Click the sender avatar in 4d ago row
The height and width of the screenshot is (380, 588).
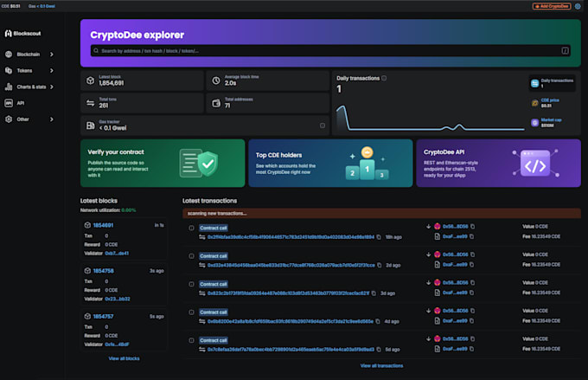(x=438, y=311)
